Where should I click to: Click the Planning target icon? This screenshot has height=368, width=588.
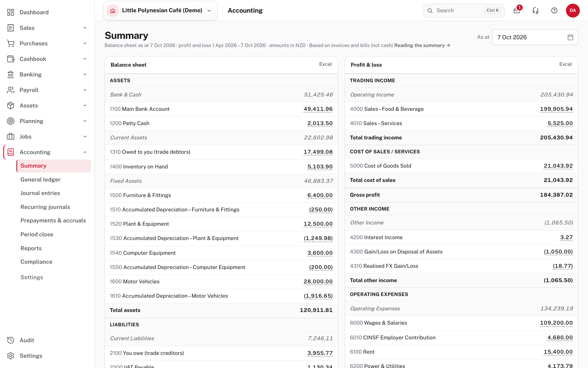[10, 121]
